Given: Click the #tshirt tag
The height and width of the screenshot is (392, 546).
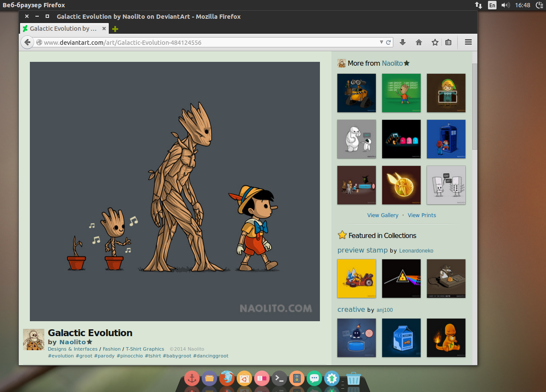Looking at the screenshot, I should coord(153,356).
